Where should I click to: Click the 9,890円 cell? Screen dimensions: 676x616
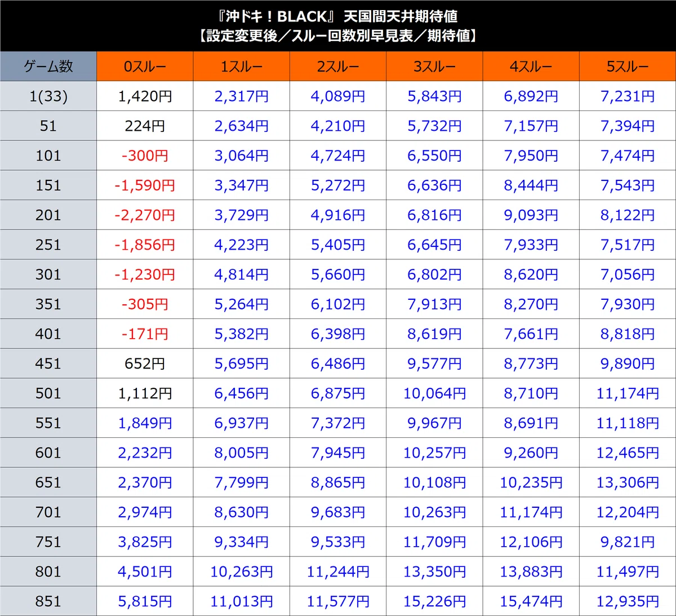click(628, 364)
